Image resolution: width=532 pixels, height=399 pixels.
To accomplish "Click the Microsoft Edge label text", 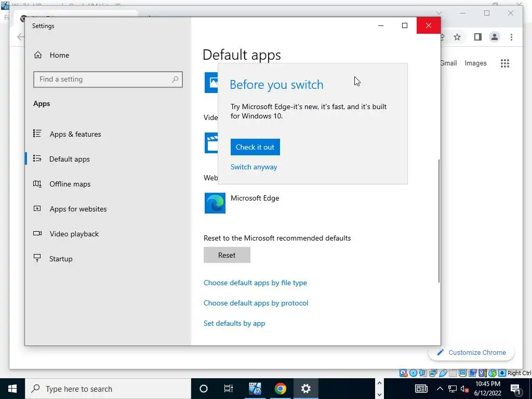I will (x=255, y=198).
